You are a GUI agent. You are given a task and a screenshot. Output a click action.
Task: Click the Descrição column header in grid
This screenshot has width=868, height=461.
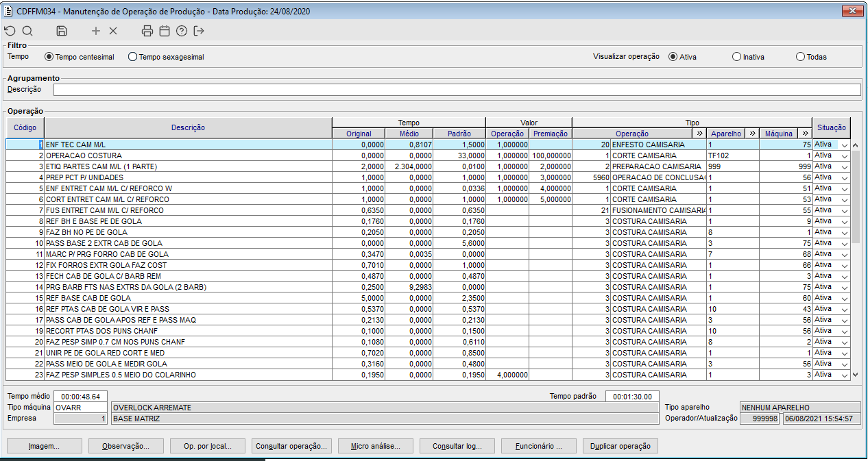pyautogui.click(x=188, y=128)
